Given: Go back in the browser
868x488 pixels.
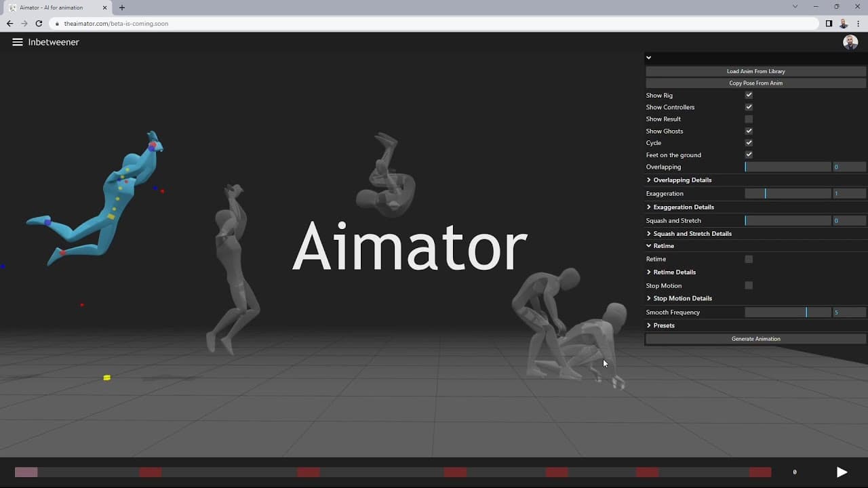Looking at the screenshot, I should [x=9, y=23].
